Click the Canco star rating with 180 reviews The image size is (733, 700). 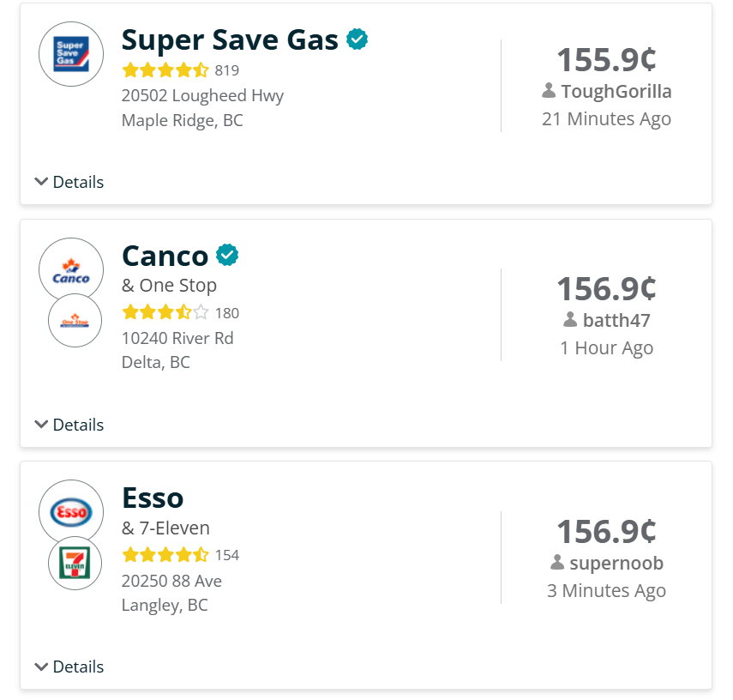(x=165, y=312)
